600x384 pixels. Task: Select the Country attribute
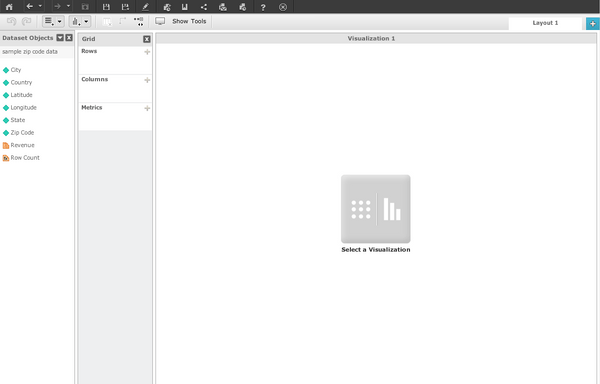17,82
